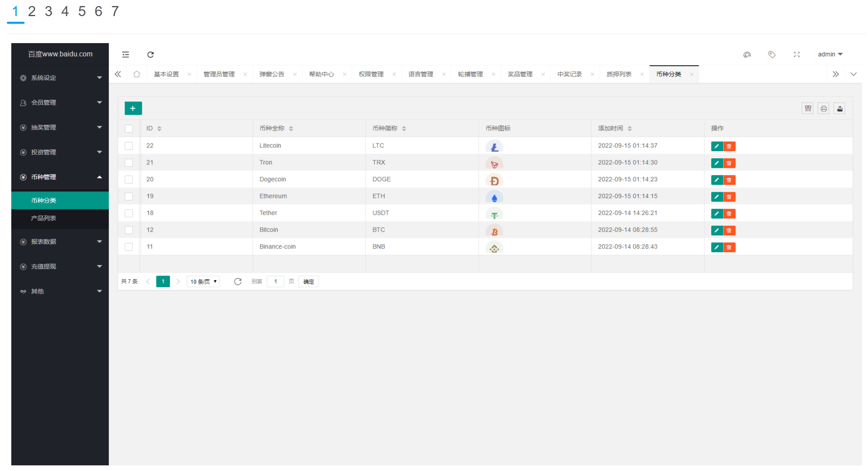Click the page number input field

(275, 282)
